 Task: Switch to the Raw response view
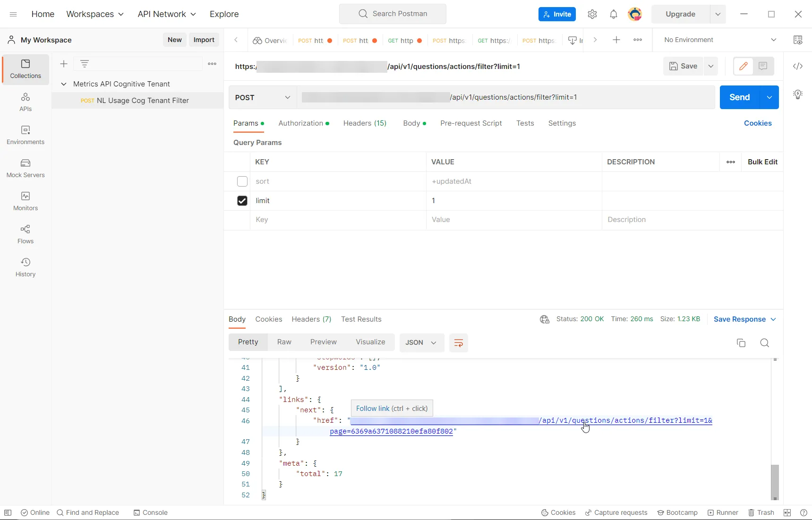284,342
